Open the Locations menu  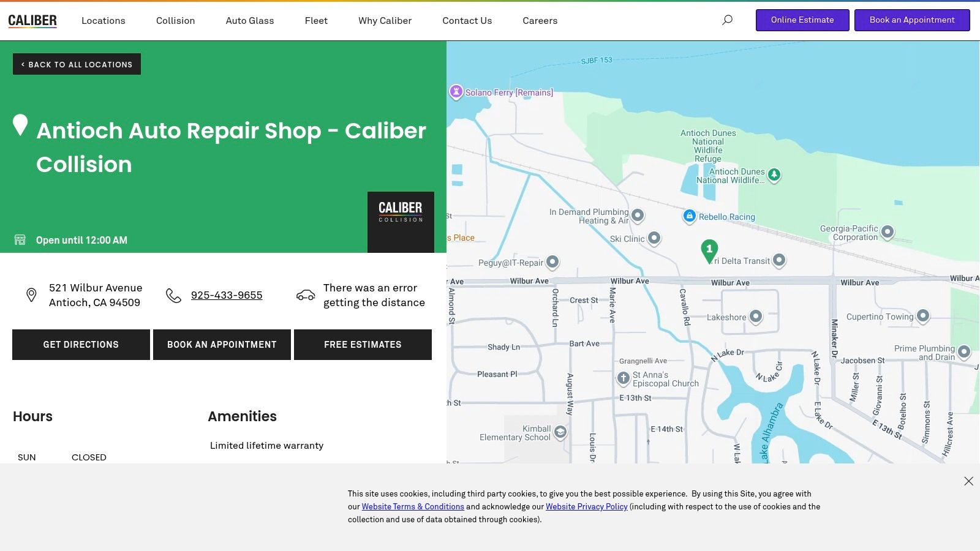click(104, 21)
